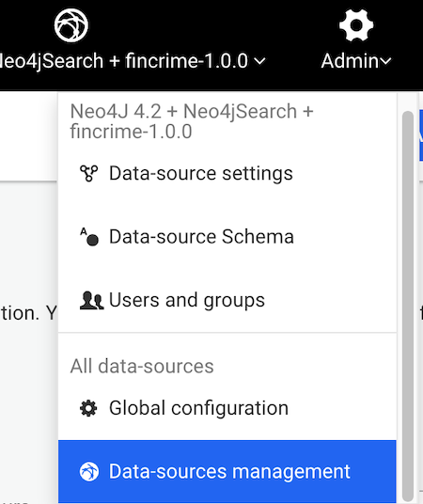Screen dimensions: 423x504
Task: Expand the fincrime-1.0.0 data-source chevron
Action: pyautogui.click(x=259, y=61)
